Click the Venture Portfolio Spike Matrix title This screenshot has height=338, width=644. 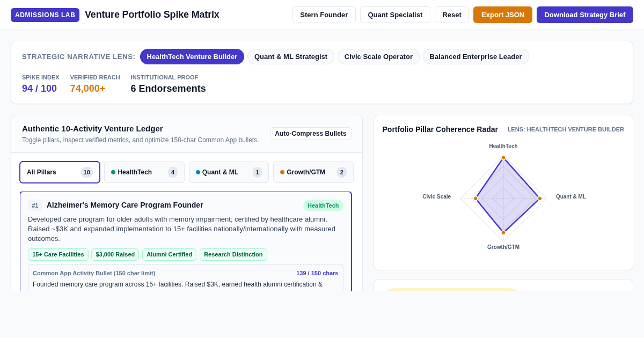coord(152,14)
